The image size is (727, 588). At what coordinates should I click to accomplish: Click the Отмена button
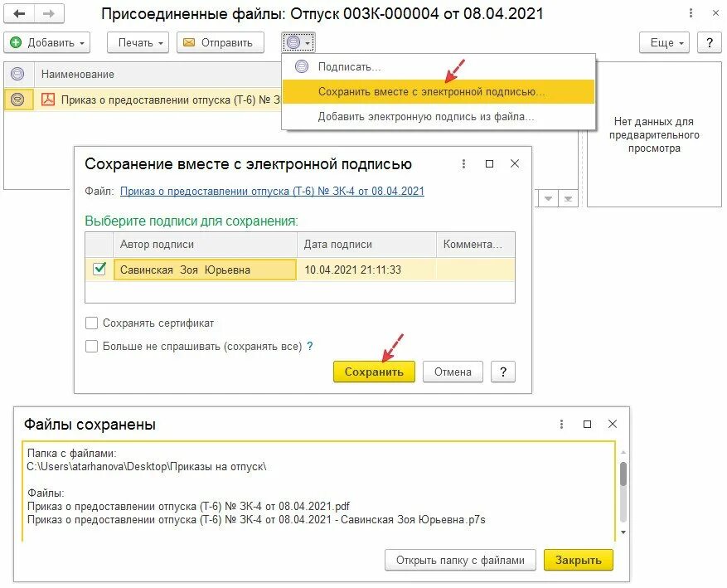[453, 372]
